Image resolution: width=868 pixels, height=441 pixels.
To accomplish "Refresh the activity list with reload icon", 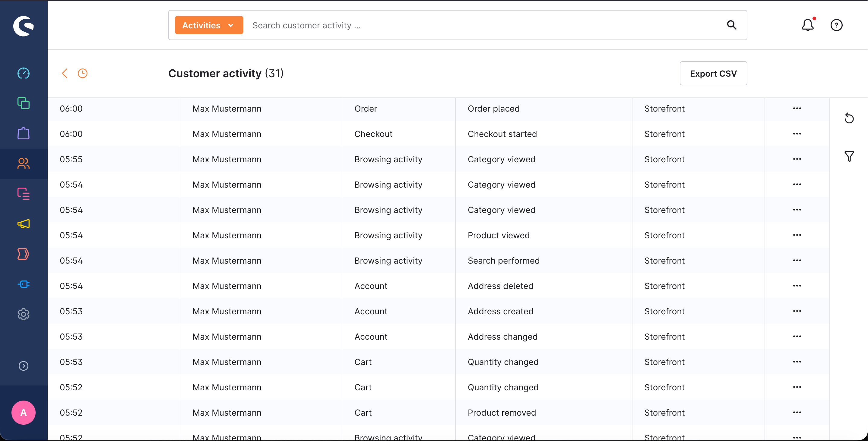I will pos(849,118).
